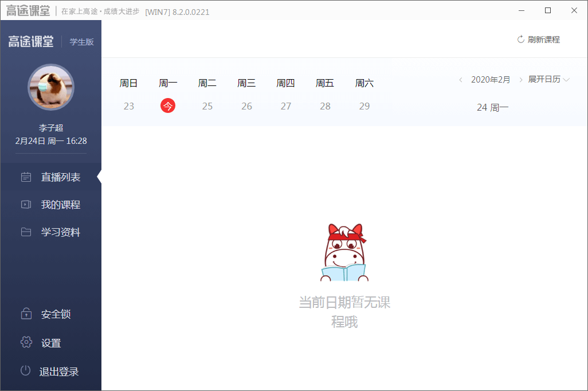This screenshot has height=391, width=588.
Task: Click the user avatar photo
Action: [x=51, y=87]
